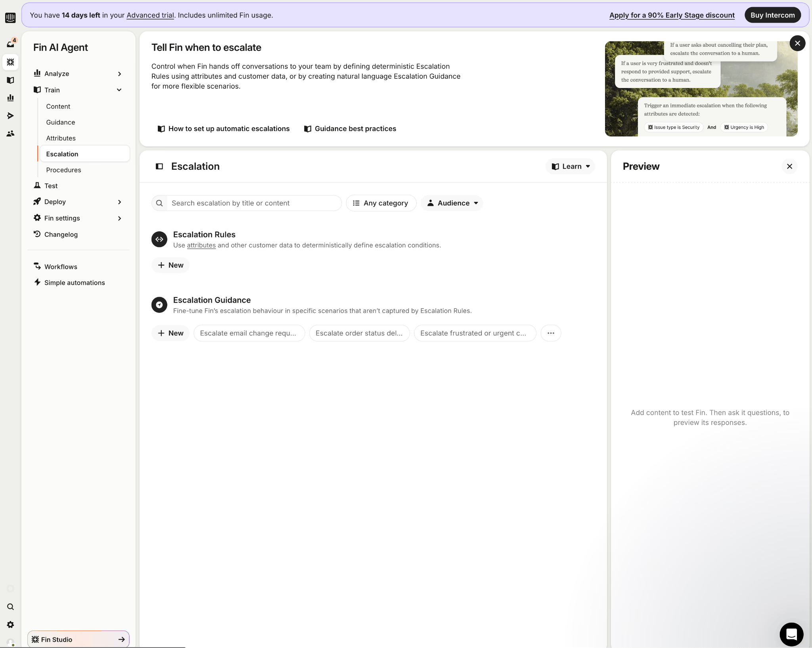Open the Outbound paper plane icon

pos(10,116)
